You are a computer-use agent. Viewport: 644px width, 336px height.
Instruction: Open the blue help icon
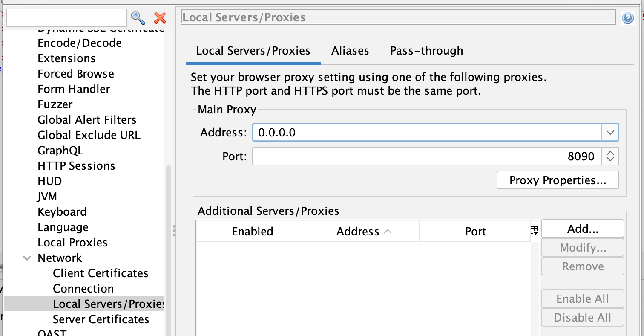click(627, 18)
